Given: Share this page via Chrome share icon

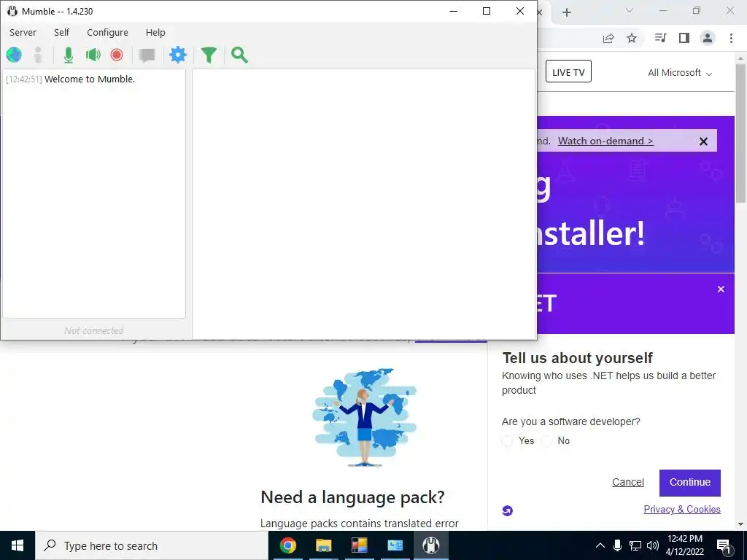Looking at the screenshot, I should [x=608, y=38].
